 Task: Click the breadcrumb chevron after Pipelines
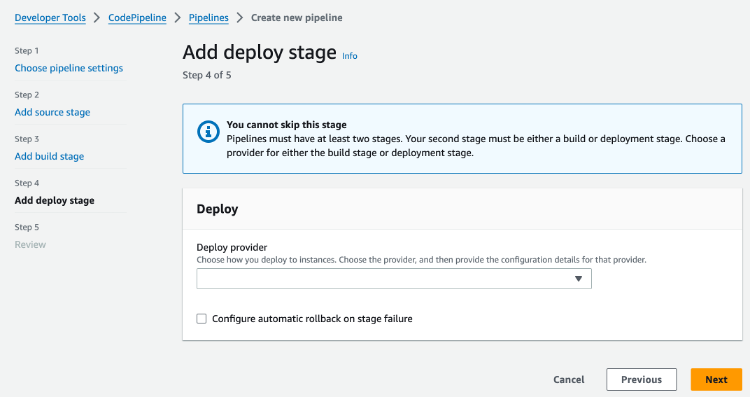240,18
